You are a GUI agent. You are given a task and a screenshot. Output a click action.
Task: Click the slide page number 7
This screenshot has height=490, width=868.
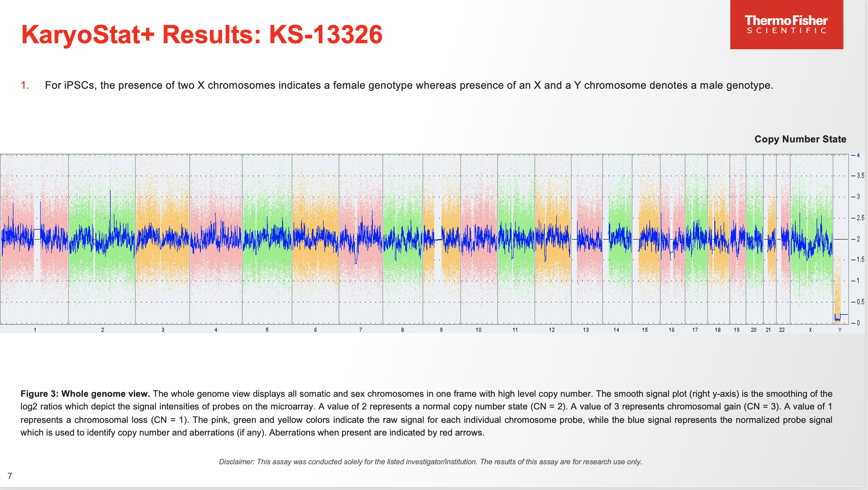tap(10, 476)
